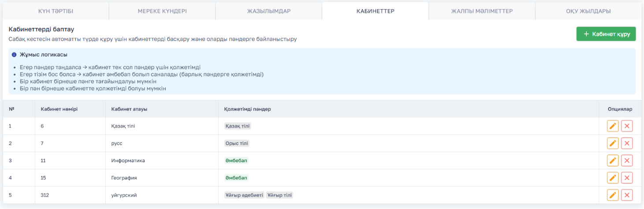Edit the Қазақ тілі cabinet row
Viewport: 644px width, 209px height.
[613, 126]
